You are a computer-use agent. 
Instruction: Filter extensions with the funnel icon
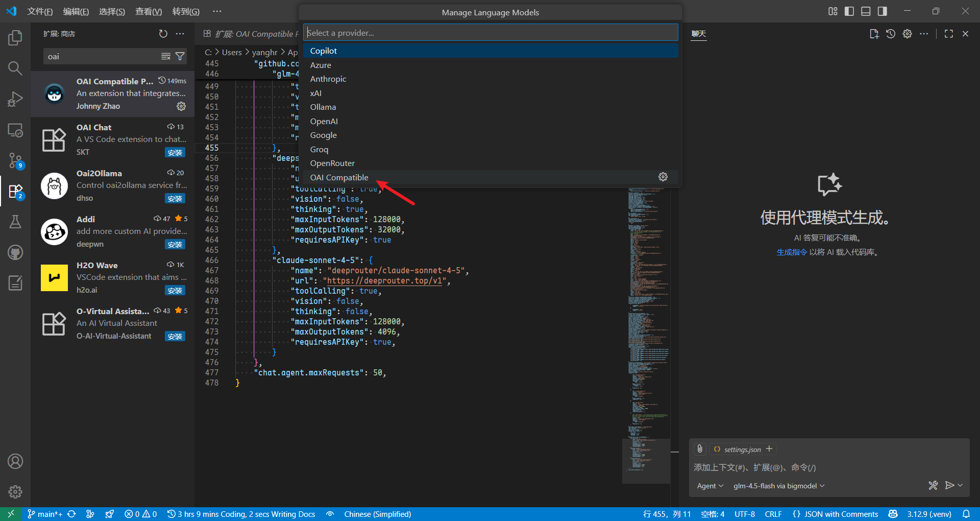click(180, 56)
